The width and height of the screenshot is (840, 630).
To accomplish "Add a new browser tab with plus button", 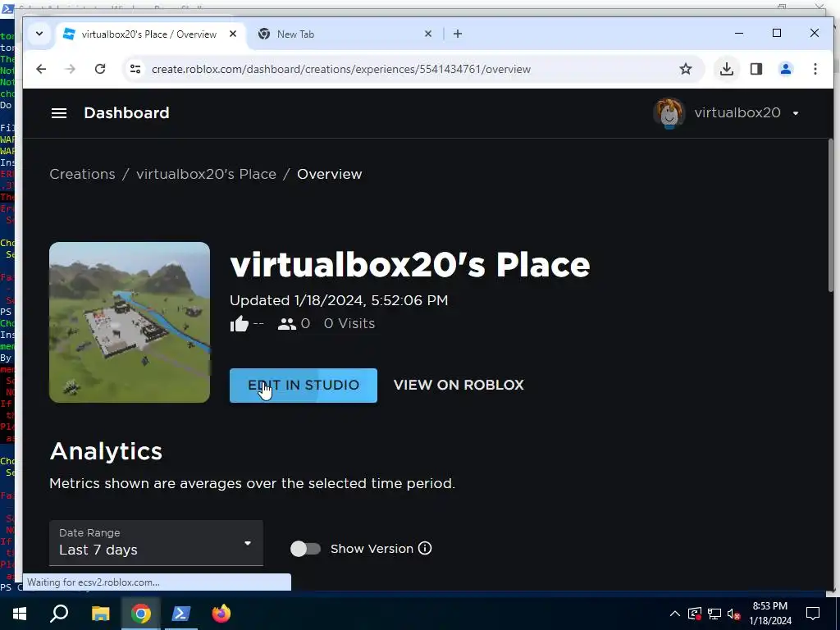I will (458, 34).
